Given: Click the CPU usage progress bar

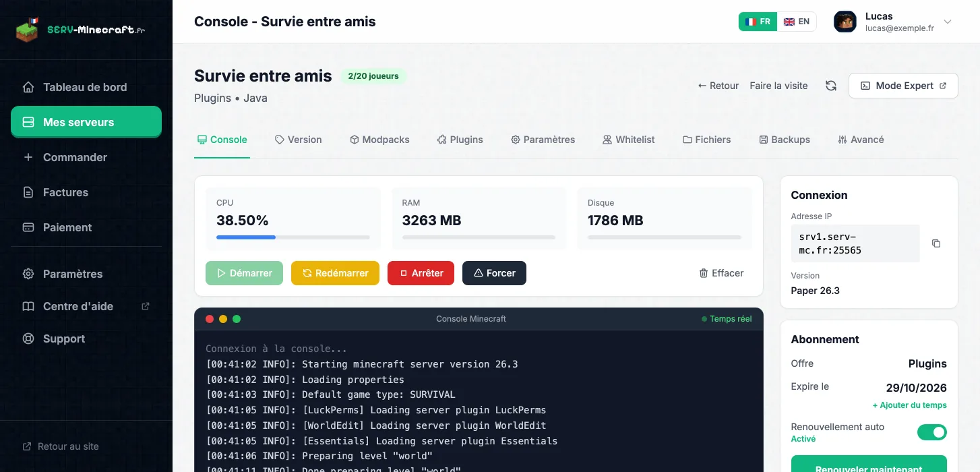Looking at the screenshot, I should [293, 237].
